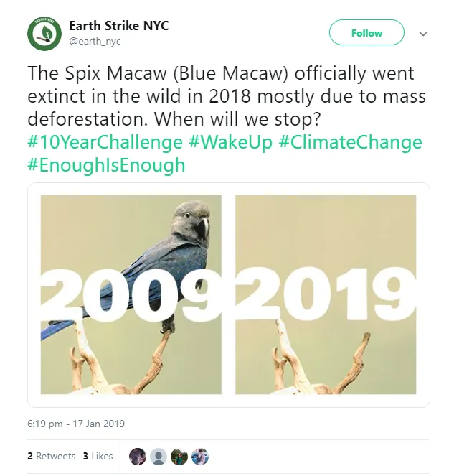Image resolution: width=454 pixels, height=476 pixels.
Task: Open the Earth Strike NYC profile avatar
Action: tap(44, 33)
